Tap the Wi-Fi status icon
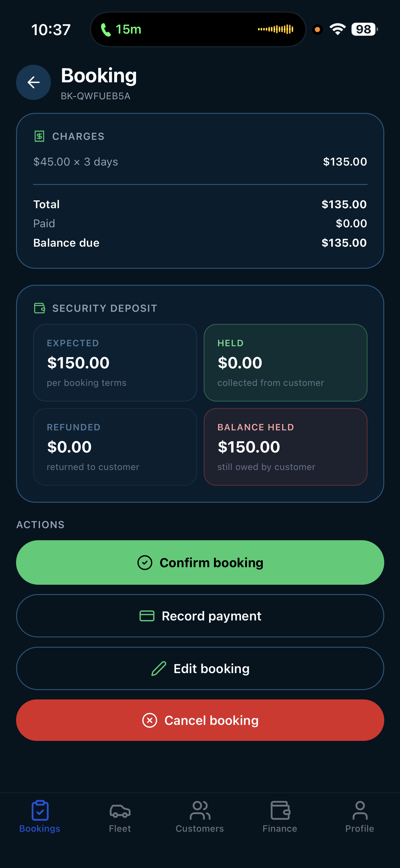Screen dimensions: 400x868 coord(337,29)
